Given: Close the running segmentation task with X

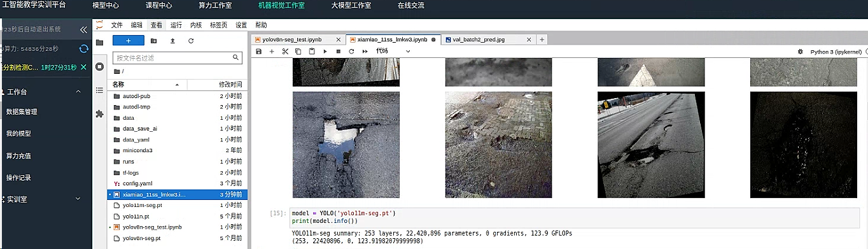Looking at the screenshot, I should (x=83, y=67).
